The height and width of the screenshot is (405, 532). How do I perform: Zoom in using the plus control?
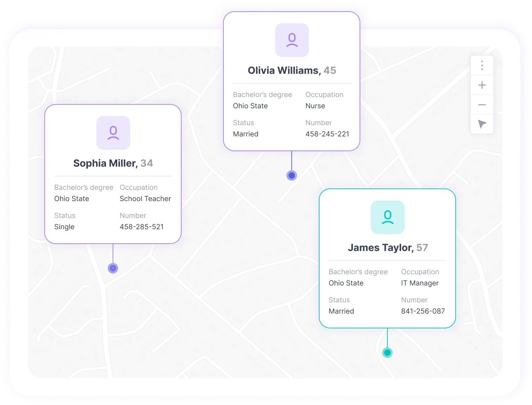482,85
